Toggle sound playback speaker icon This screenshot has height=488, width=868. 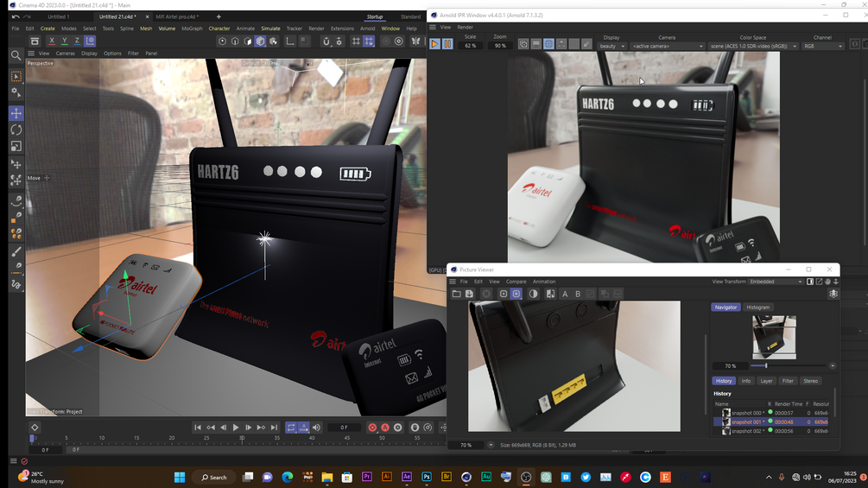(x=316, y=428)
